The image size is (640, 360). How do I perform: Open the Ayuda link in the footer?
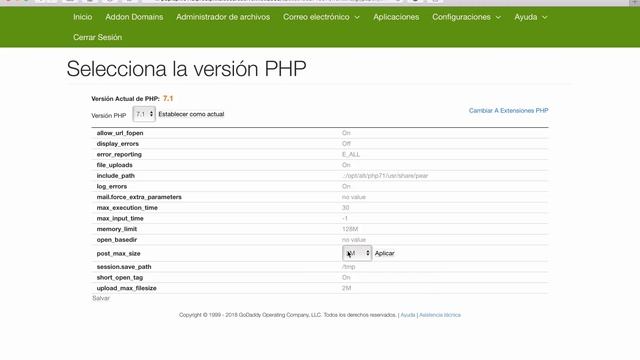click(408, 315)
